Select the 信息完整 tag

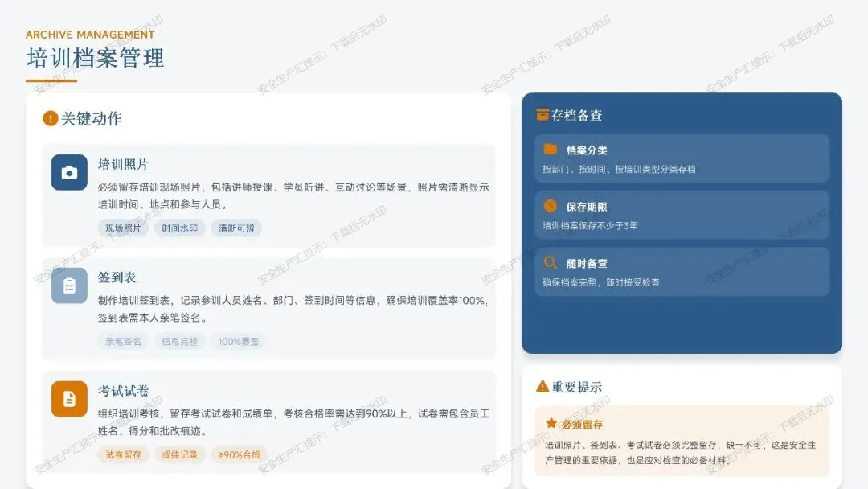pos(180,342)
